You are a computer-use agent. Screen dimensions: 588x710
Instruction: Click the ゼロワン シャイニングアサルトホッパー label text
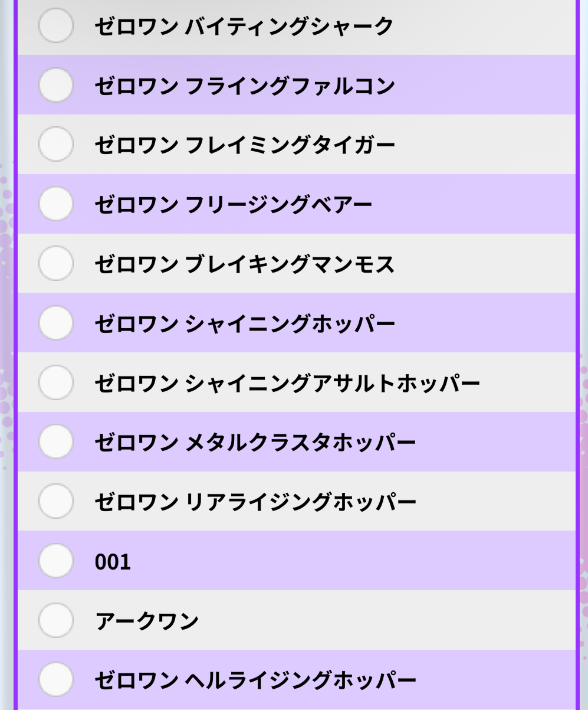pos(287,383)
